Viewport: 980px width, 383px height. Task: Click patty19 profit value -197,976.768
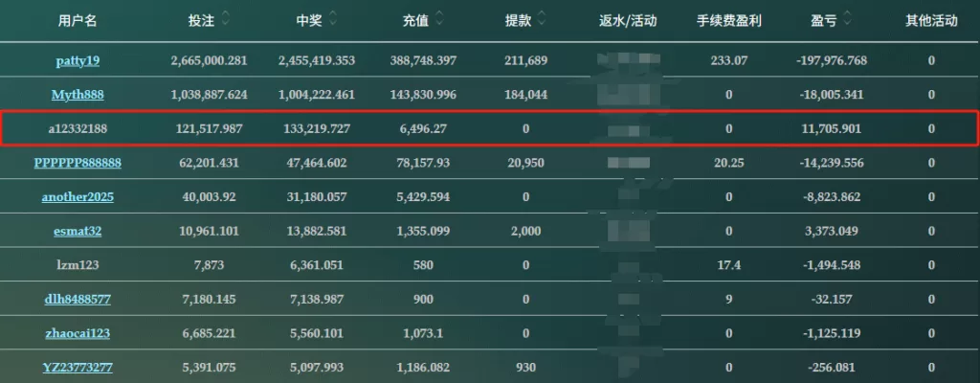pyautogui.click(x=832, y=60)
